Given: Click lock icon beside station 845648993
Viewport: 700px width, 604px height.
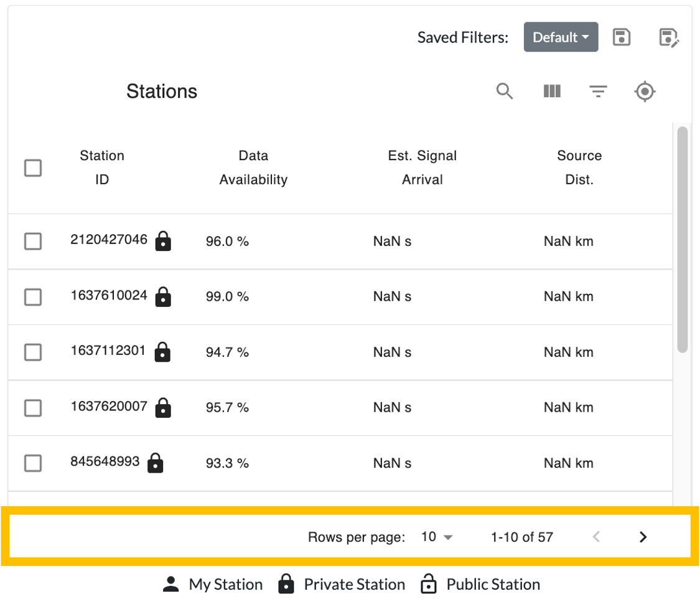Looking at the screenshot, I should coord(156,463).
